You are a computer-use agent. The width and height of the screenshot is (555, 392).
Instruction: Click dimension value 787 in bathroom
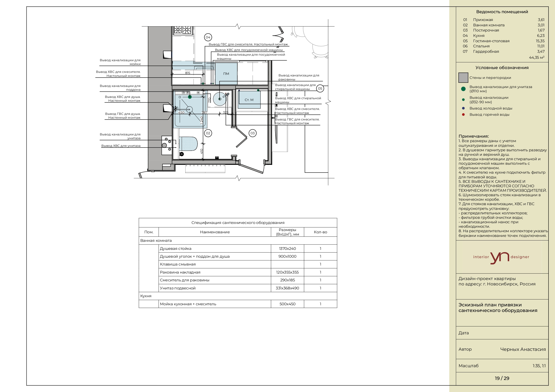[204, 112]
